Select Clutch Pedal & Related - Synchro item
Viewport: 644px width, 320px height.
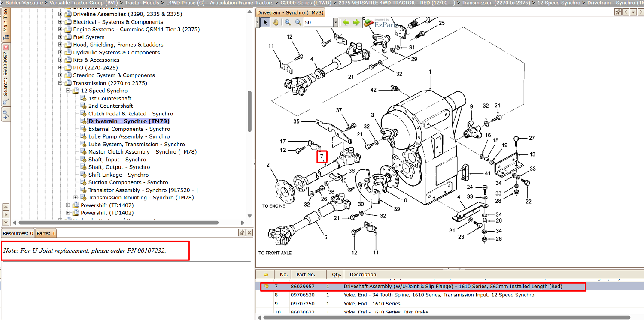click(x=131, y=114)
